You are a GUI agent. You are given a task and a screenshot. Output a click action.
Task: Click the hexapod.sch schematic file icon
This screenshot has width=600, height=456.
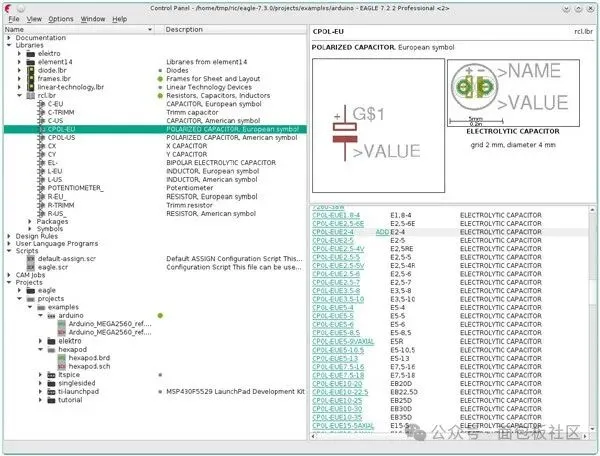(62, 366)
